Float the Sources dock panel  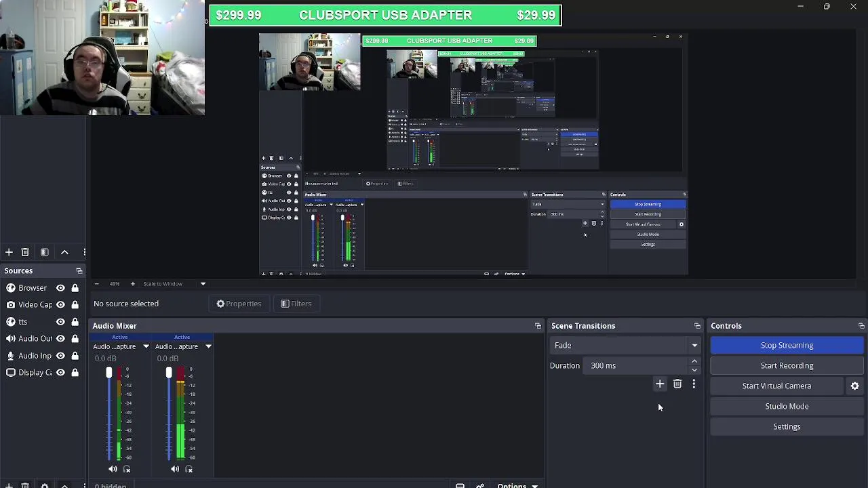[x=79, y=271]
